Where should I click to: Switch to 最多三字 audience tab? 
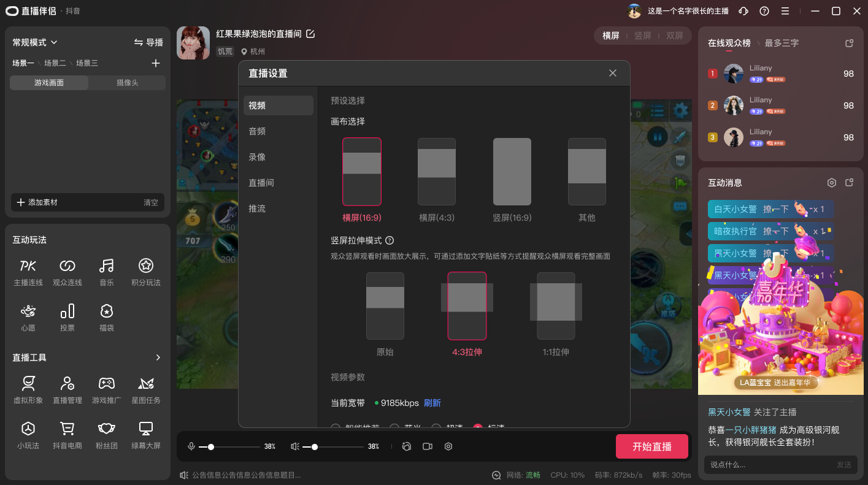click(782, 43)
